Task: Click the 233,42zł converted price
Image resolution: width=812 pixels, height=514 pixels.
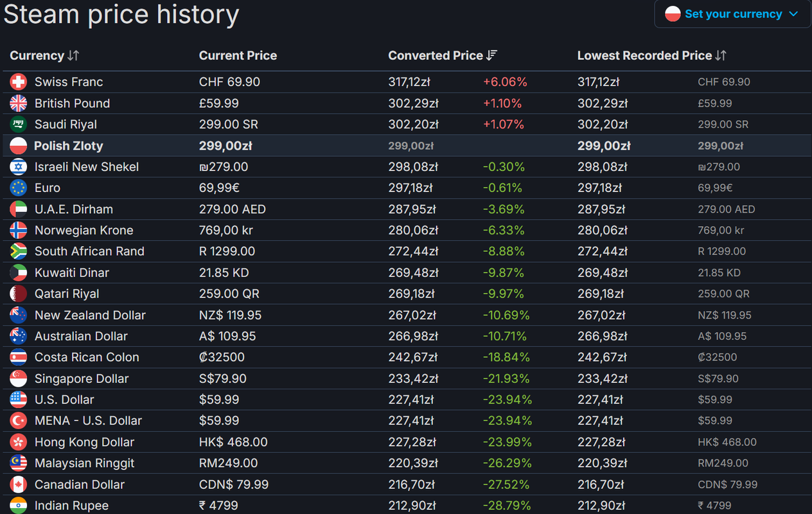Action: (x=414, y=378)
